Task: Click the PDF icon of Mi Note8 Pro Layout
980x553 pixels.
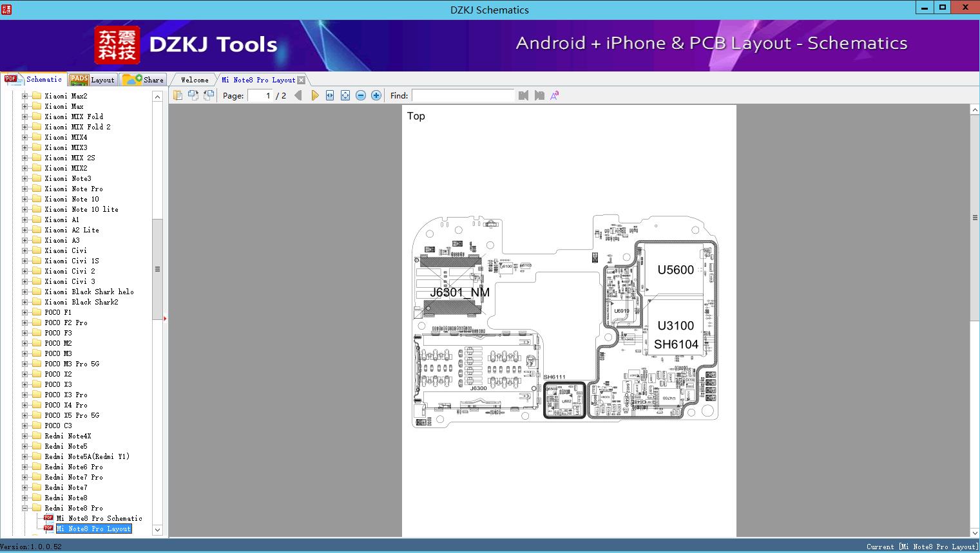Action: pos(48,529)
